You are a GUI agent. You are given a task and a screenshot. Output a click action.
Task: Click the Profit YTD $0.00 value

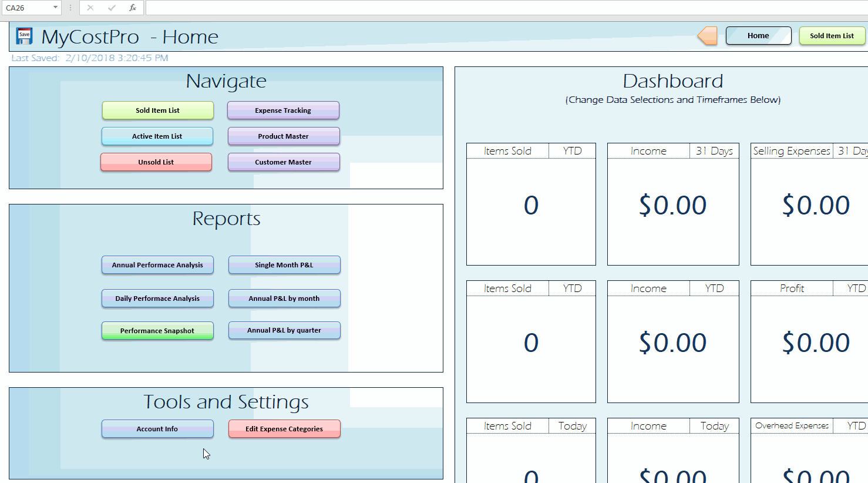click(816, 343)
